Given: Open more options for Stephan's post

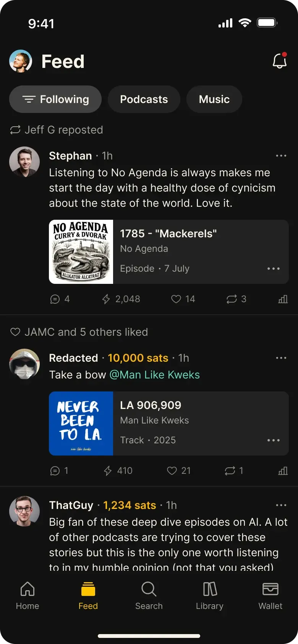Looking at the screenshot, I should click(281, 156).
